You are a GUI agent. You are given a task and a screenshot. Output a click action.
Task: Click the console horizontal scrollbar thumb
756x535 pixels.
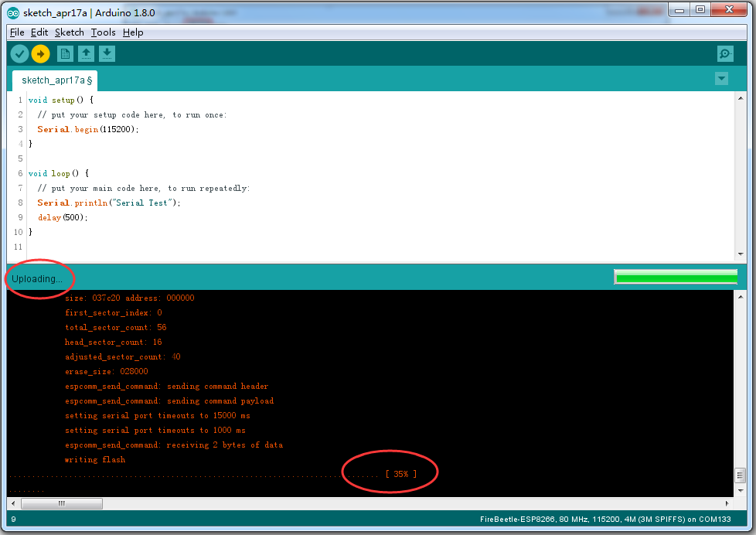(62, 503)
